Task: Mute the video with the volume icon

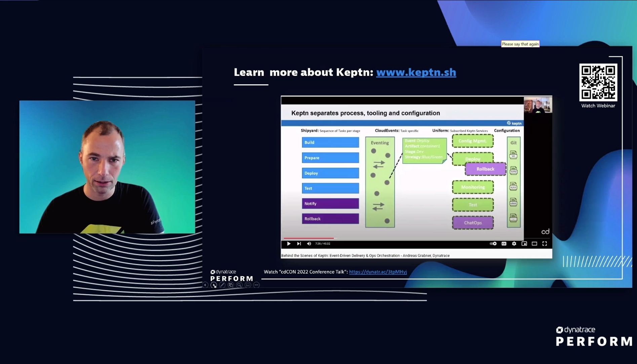Action: pyautogui.click(x=309, y=243)
